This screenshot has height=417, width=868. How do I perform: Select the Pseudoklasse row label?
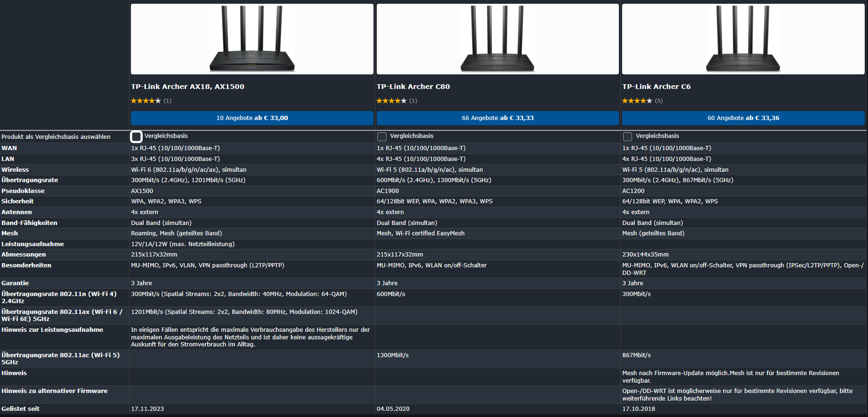pos(23,191)
